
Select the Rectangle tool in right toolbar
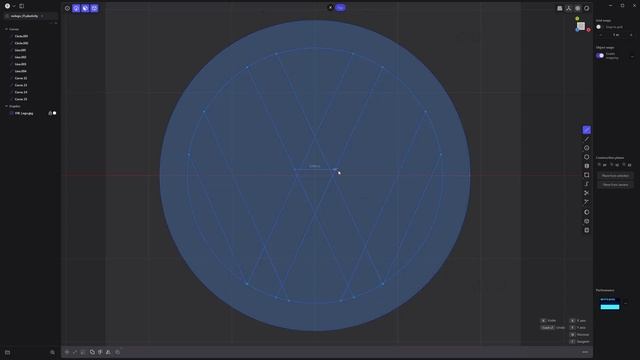coord(587,175)
